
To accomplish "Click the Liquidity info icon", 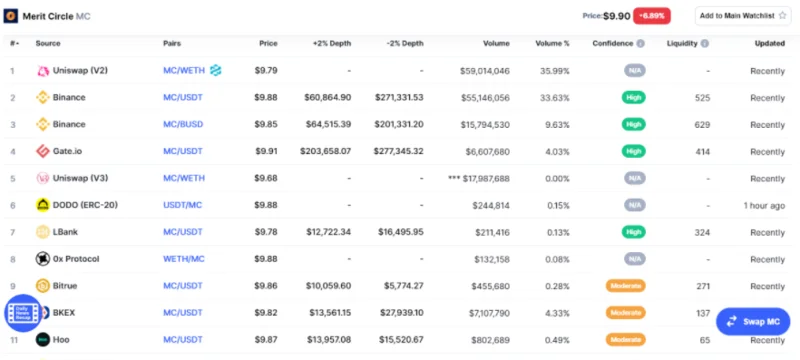I will coord(705,44).
